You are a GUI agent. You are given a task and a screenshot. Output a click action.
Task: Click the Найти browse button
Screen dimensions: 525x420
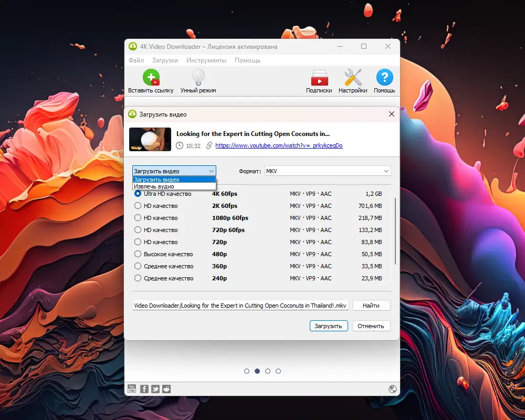(x=371, y=305)
